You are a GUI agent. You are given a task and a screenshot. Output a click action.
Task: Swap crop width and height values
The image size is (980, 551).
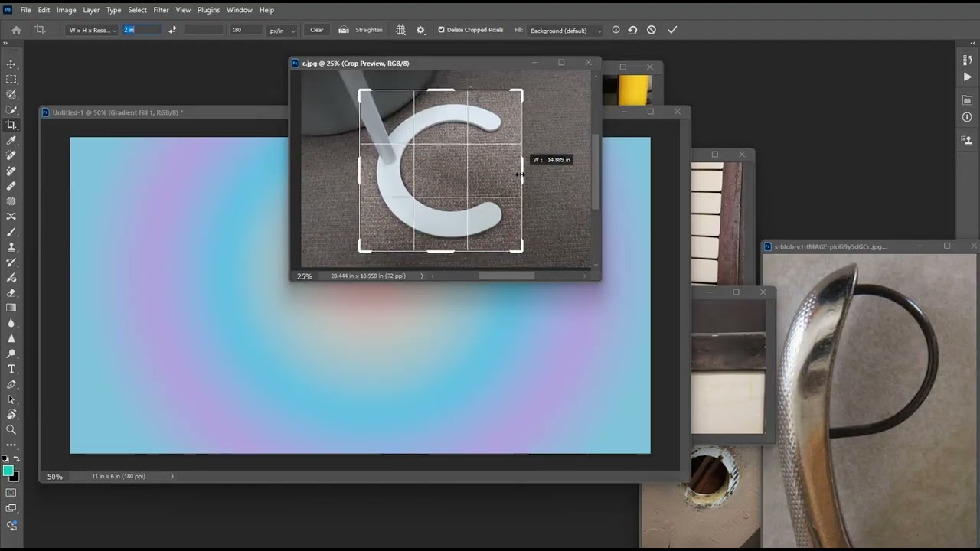point(172,30)
